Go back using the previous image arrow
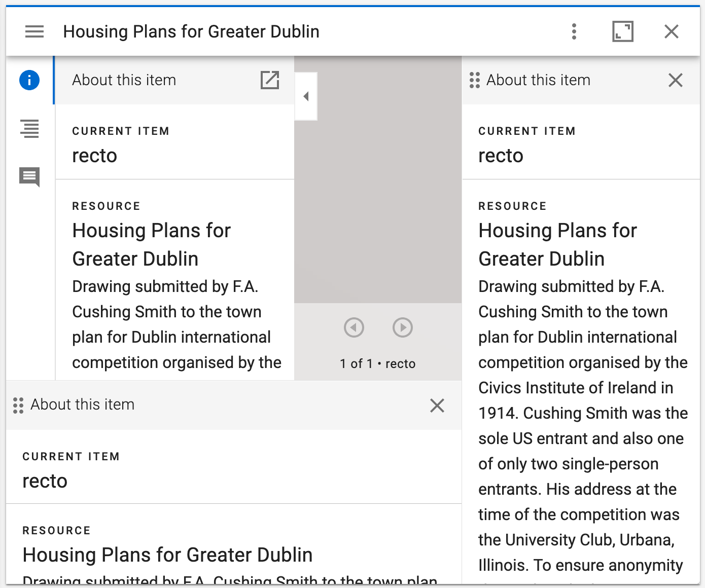This screenshot has width=705, height=588. point(354,327)
